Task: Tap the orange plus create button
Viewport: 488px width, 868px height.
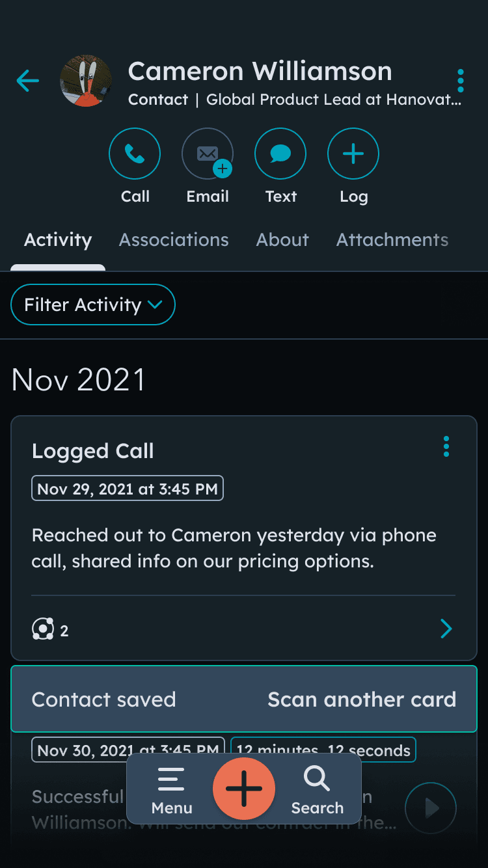Action: [x=244, y=788]
